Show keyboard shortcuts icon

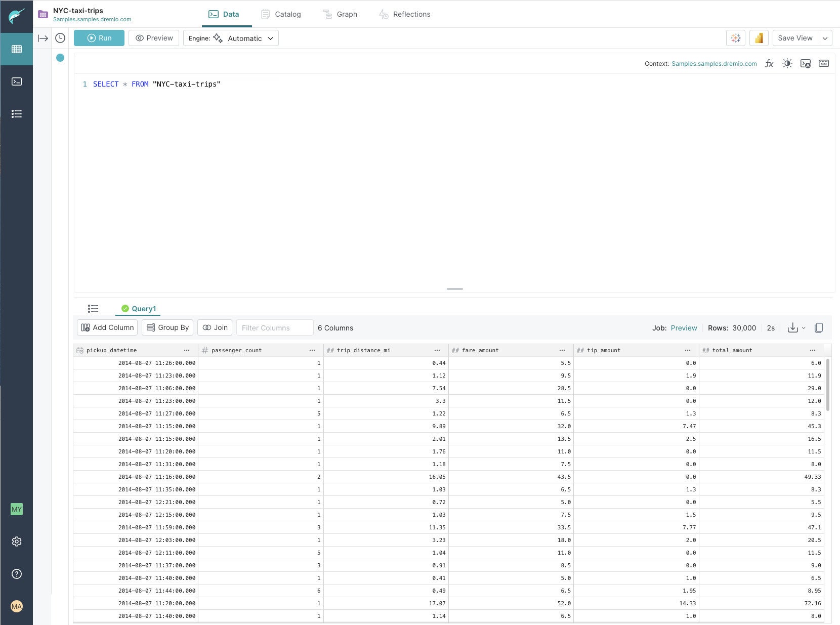coord(824,64)
